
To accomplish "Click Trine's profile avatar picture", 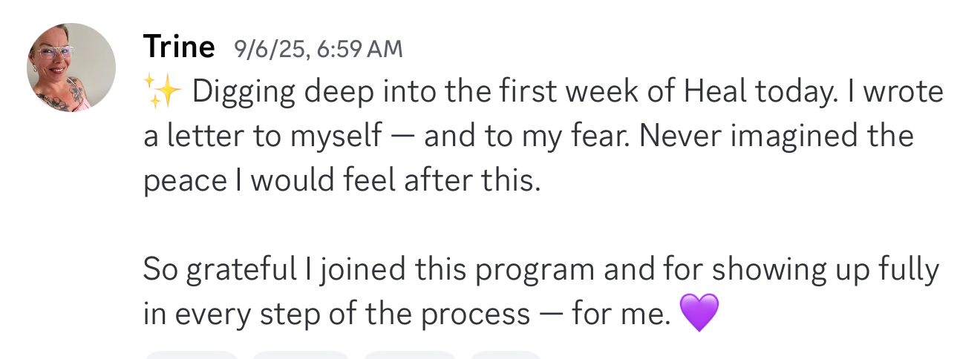I will (x=71, y=67).
